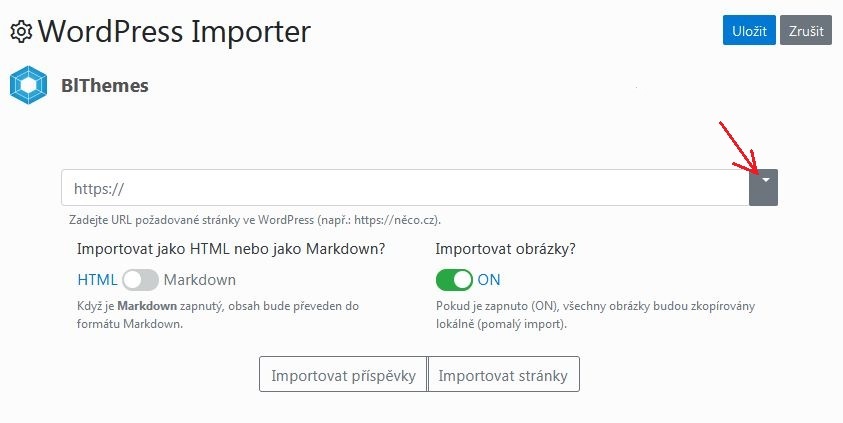Click the BIThemes author name

105,86
